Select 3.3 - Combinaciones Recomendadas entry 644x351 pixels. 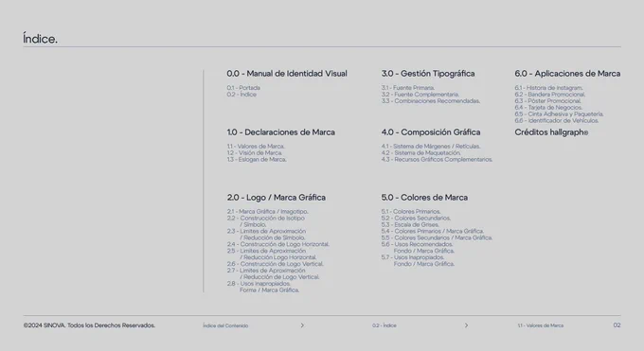(430, 100)
